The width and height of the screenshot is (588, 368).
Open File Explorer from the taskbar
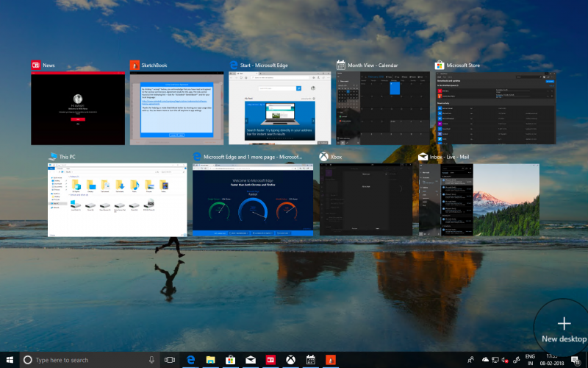[x=210, y=360]
